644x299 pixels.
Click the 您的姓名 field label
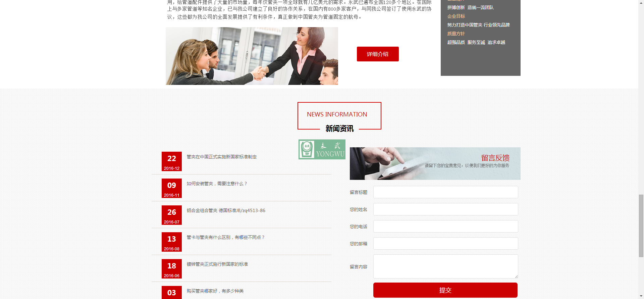(359, 209)
